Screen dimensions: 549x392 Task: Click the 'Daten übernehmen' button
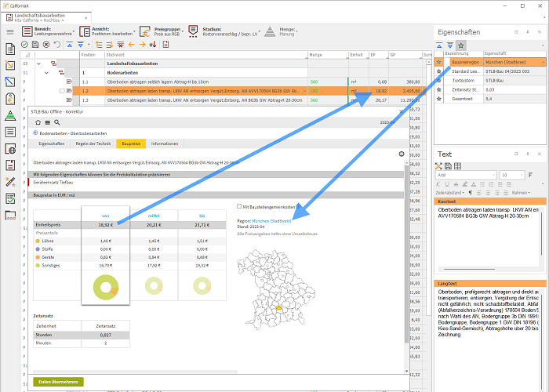coord(59,382)
